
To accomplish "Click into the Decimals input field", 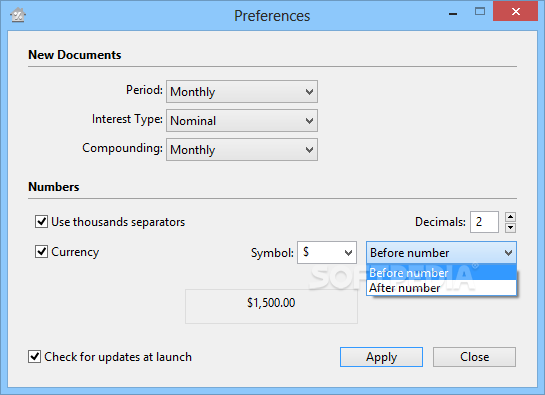I will 485,222.
